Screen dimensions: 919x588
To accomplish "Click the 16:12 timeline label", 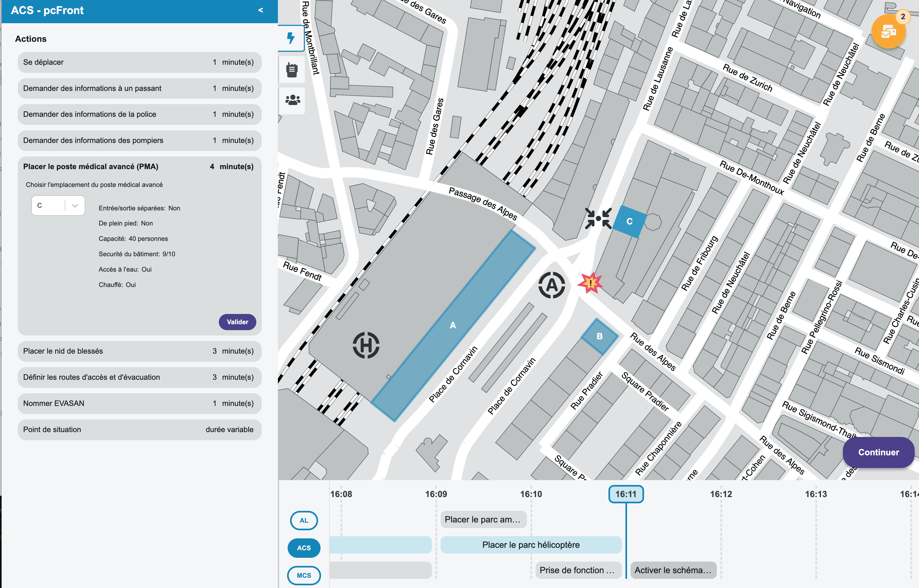I will 721,494.
